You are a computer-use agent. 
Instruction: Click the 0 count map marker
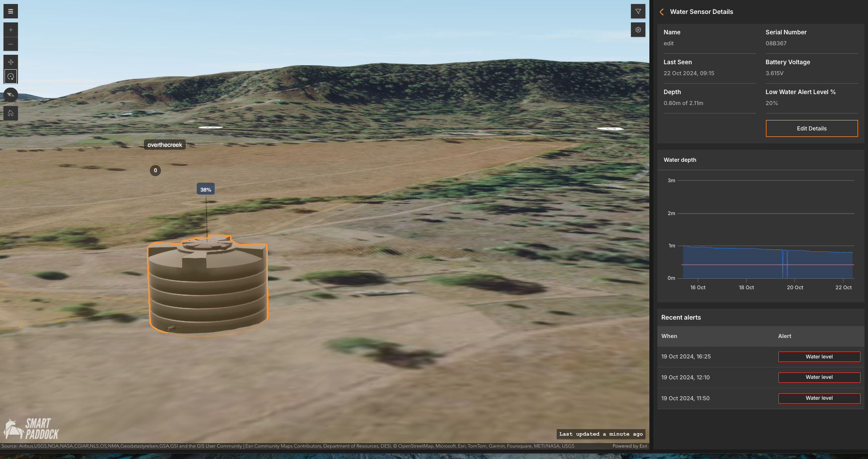tap(155, 171)
